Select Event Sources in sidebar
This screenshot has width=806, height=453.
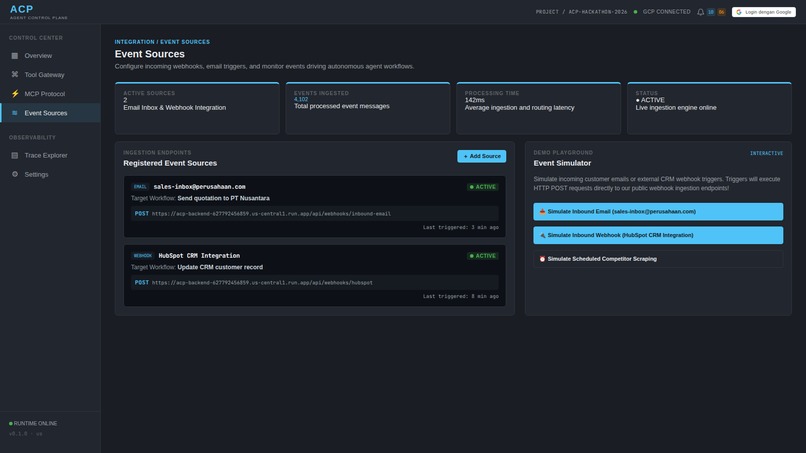click(50, 113)
